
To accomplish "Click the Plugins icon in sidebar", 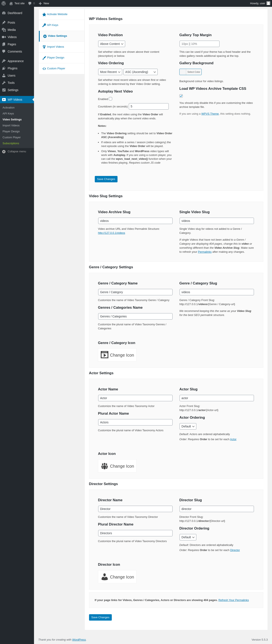I will pyautogui.click(x=4, y=68).
